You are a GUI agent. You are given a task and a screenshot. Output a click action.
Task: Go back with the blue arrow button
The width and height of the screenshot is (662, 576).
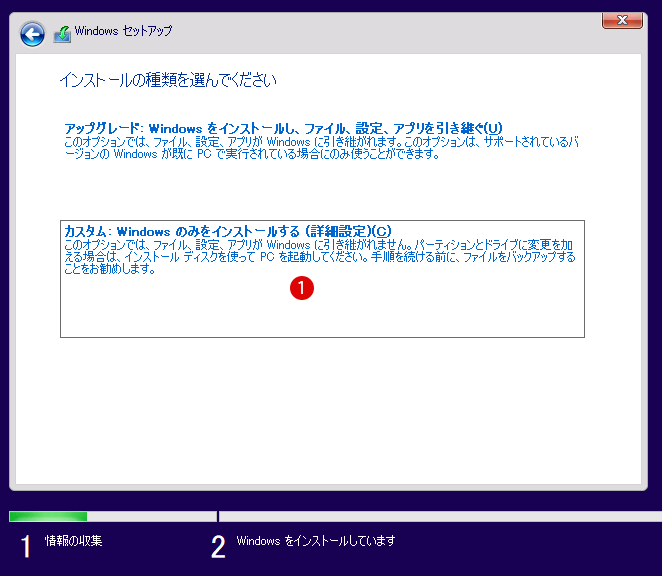tap(32, 34)
